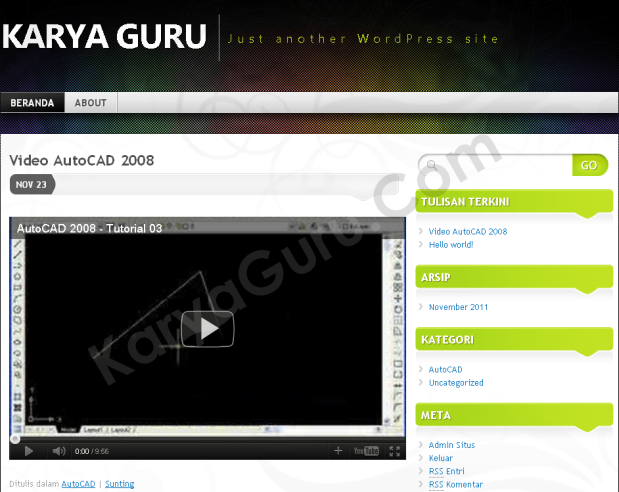Click the Keluar logout link
This screenshot has width=619, height=492.
pyautogui.click(x=441, y=458)
